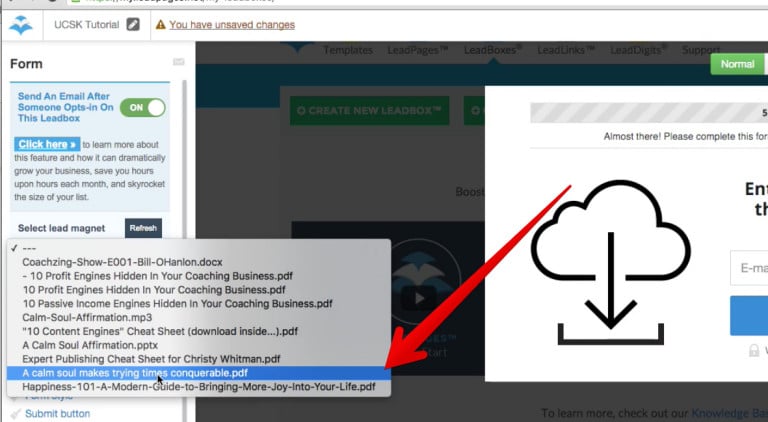Select Calm-Soul-Affirmation.mp3 option

[x=199, y=317]
